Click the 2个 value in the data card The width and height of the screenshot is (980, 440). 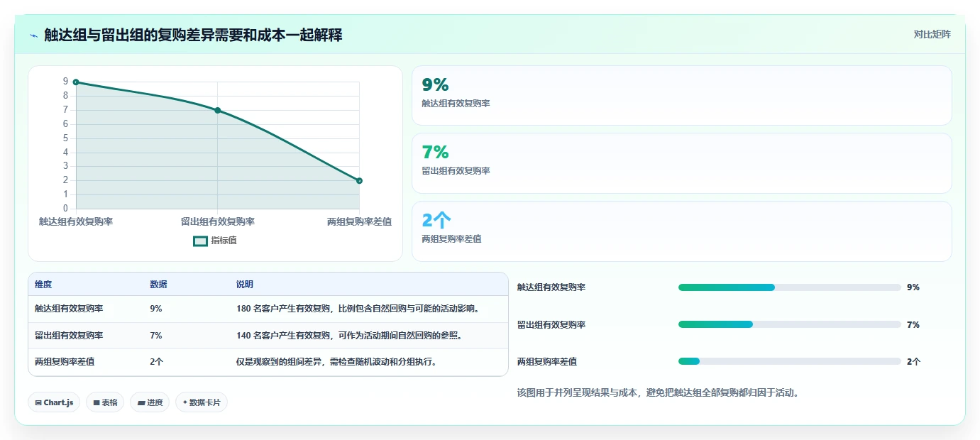[436, 220]
